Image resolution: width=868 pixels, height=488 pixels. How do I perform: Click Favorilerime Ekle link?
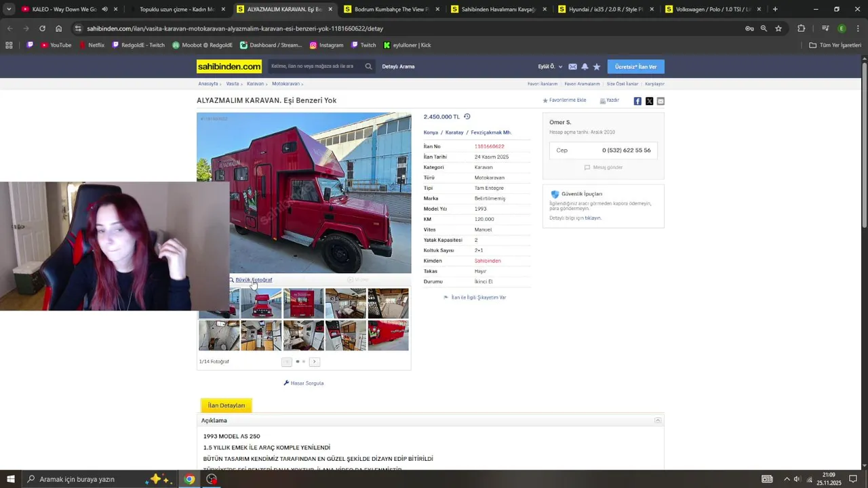[564, 100]
